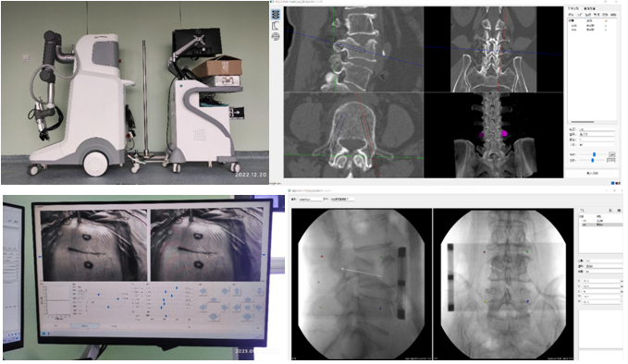Click highlighted button below monitor control sliders

[x=84, y=326]
